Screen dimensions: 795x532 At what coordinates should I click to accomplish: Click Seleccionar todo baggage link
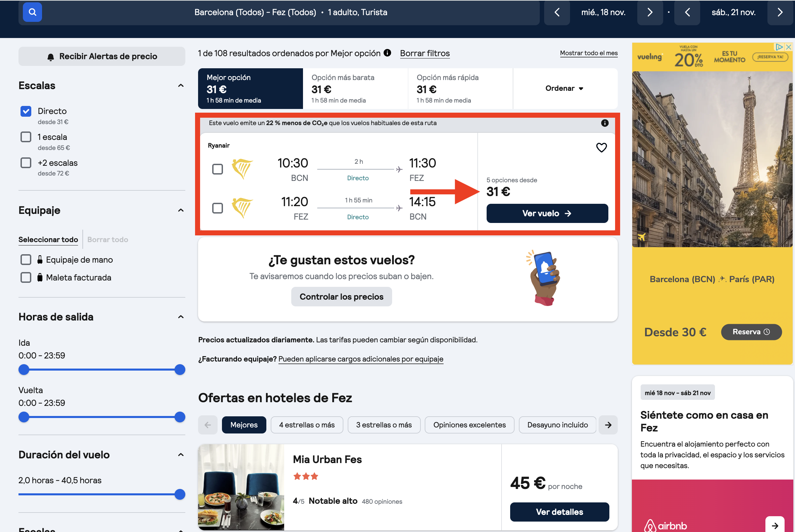point(48,239)
